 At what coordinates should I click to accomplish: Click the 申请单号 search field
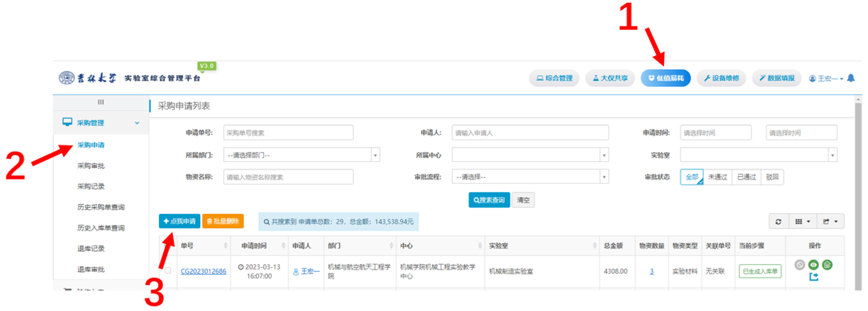(x=288, y=133)
